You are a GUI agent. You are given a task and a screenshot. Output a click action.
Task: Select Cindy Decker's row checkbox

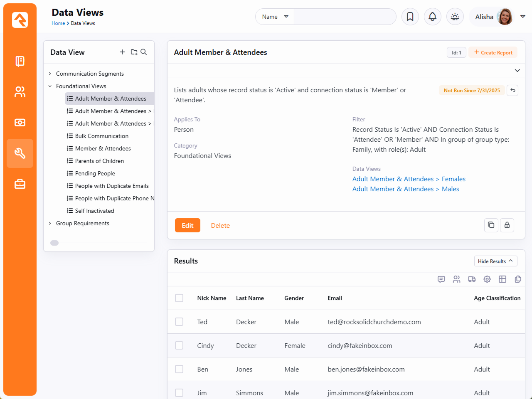click(179, 345)
